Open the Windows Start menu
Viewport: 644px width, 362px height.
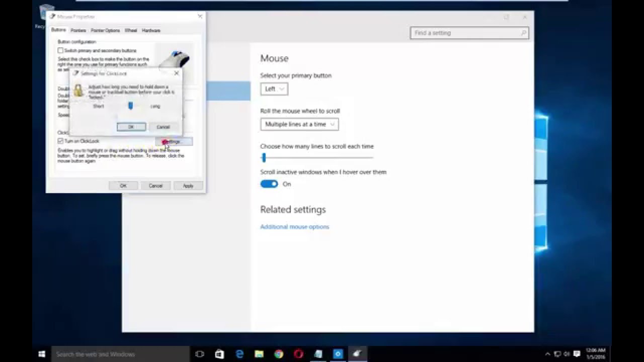[42, 354]
